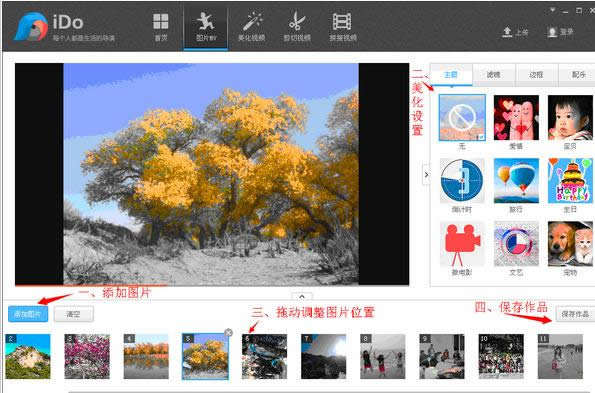
Task: Open the 美化视频 magic wand tool
Action: 252,21
